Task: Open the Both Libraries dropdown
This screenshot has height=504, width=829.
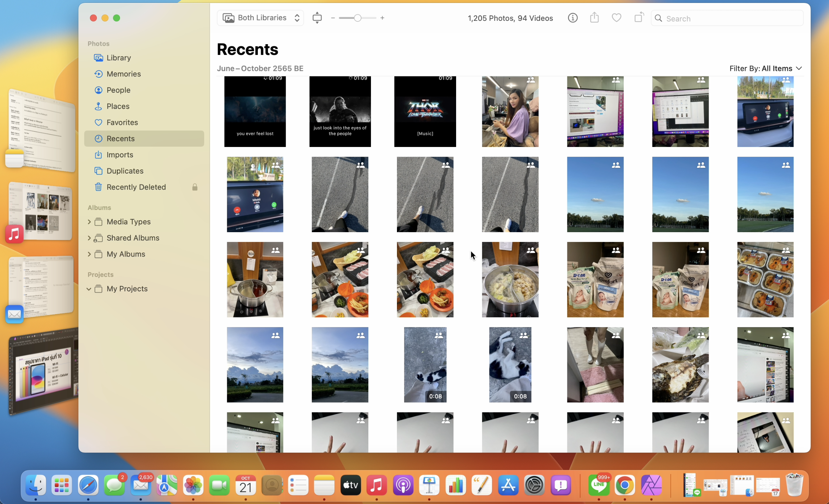Action: 261,18
